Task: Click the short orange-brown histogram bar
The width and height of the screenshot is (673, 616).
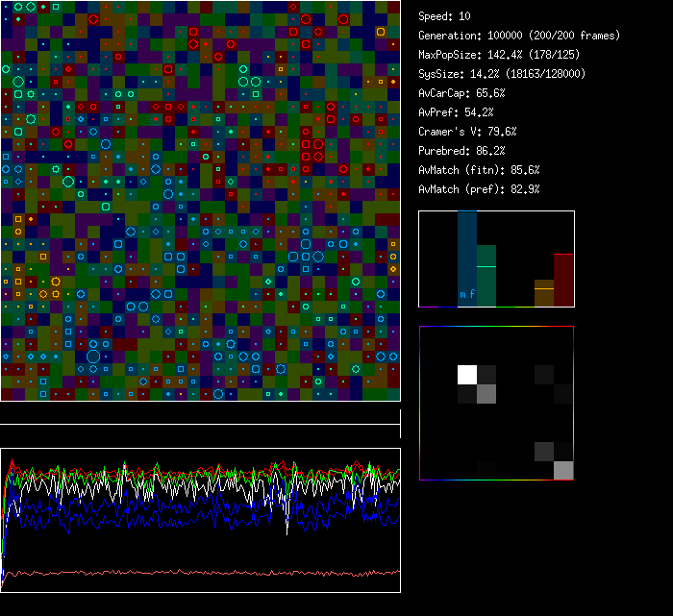Action: click(x=544, y=294)
